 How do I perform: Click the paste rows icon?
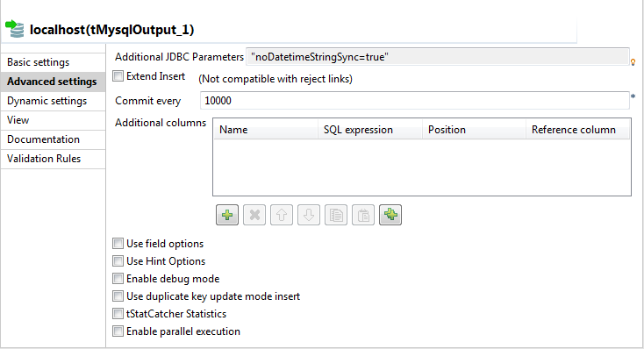tap(363, 215)
